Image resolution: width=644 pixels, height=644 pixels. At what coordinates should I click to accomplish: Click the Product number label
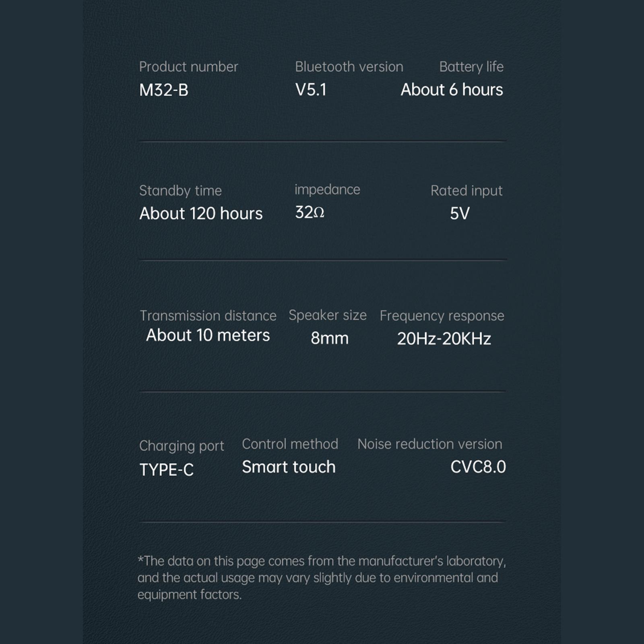[188, 67]
